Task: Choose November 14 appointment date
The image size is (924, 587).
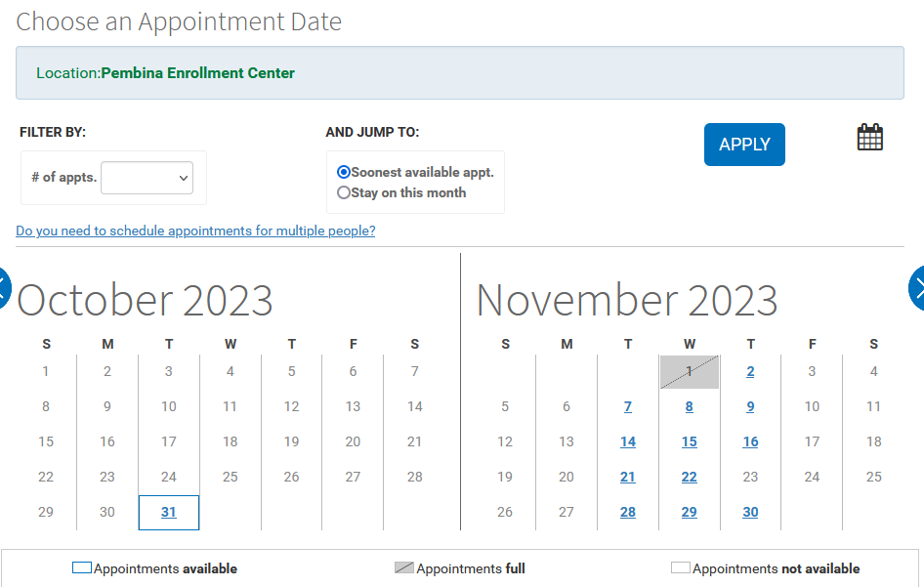Action: 628,441
